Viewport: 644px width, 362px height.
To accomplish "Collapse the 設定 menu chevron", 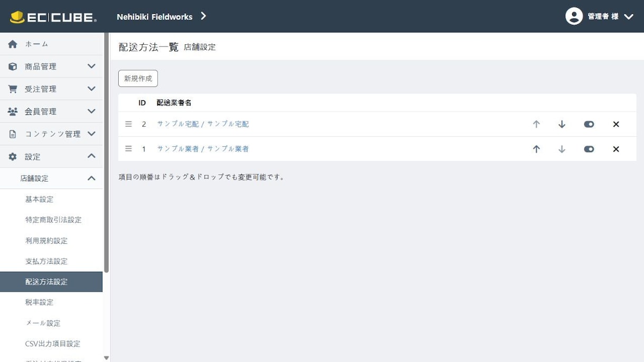I will point(91,156).
